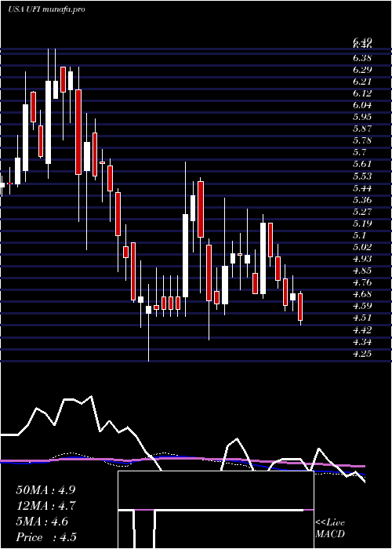Click the 5.36 price level label
Viewport: 392px width, 549px height.
pos(362,200)
